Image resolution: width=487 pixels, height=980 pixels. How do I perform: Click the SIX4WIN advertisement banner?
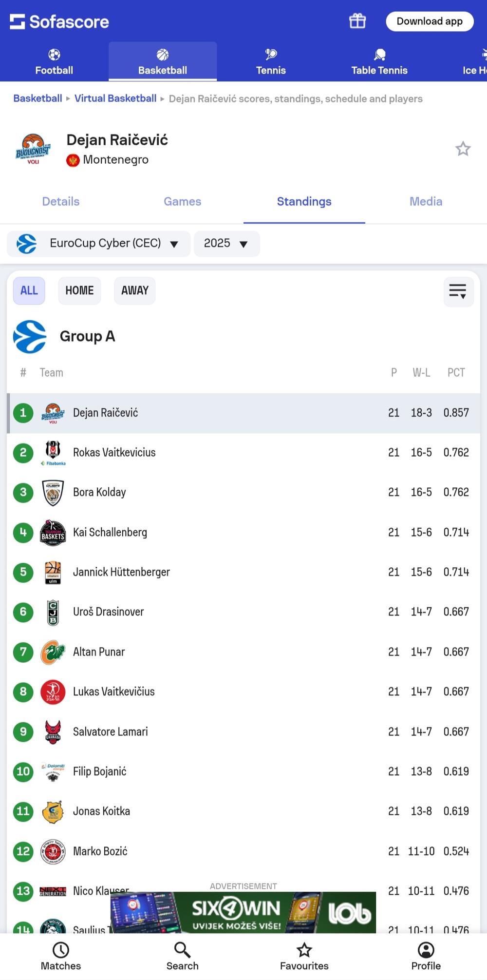[243, 912]
